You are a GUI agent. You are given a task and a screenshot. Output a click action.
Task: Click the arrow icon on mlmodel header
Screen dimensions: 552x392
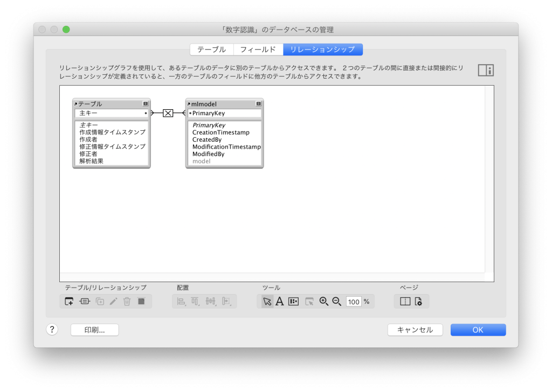click(x=189, y=104)
